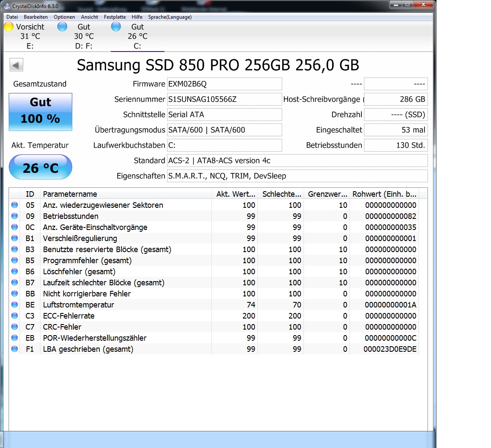Click the Übertragungsmodus SATA/600 field
Image resolution: width=491 pixels, height=448 pixels.
pyautogui.click(x=225, y=130)
